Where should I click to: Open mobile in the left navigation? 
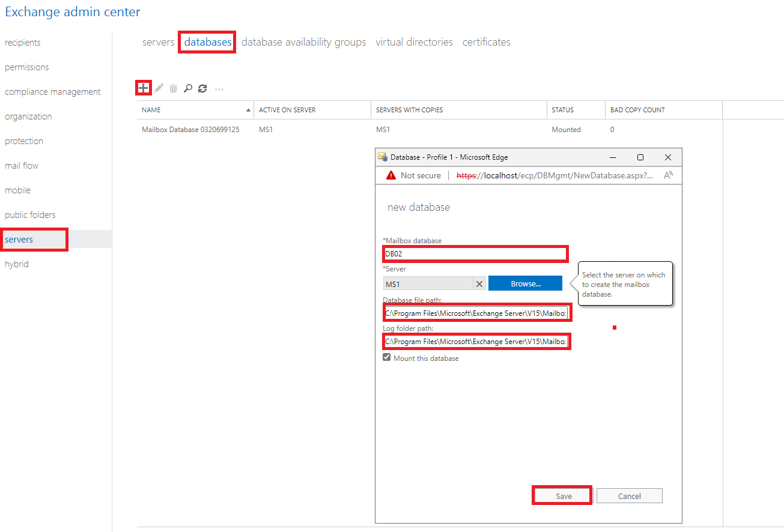pyautogui.click(x=17, y=190)
